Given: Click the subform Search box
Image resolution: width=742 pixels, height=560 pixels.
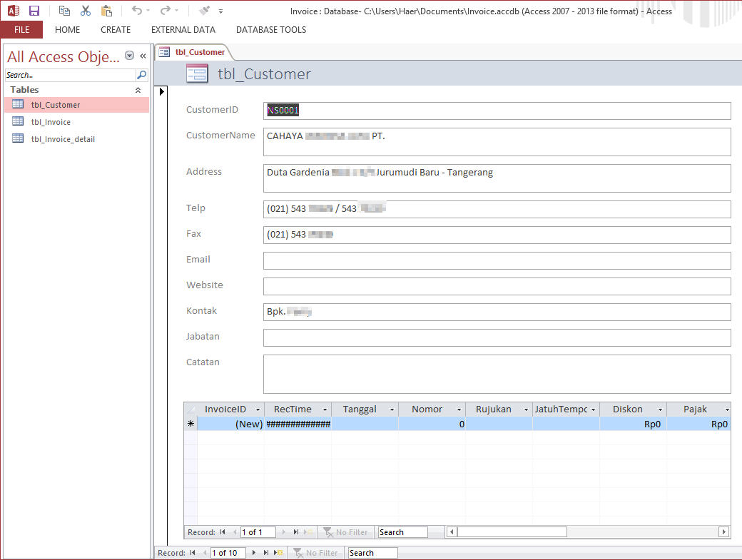Looking at the screenshot, I should tap(402, 532).
